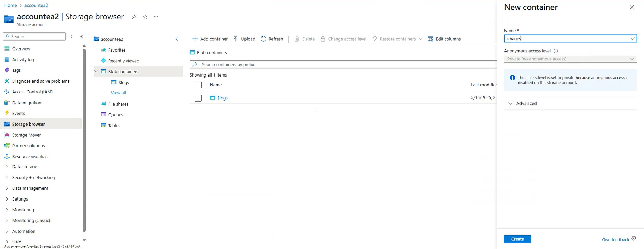This screenshot has width=644, height=249.
Task: Collapse the left navigation menu
Action: 81,37
